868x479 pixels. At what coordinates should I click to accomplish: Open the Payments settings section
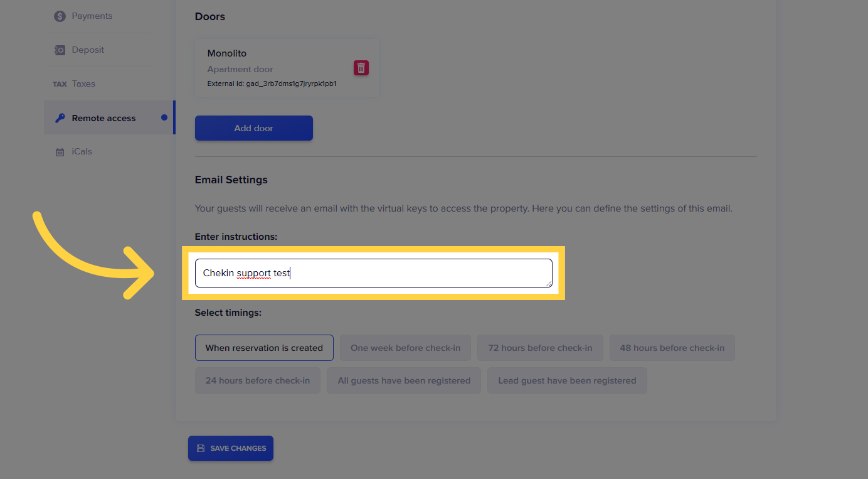(92, 16)
